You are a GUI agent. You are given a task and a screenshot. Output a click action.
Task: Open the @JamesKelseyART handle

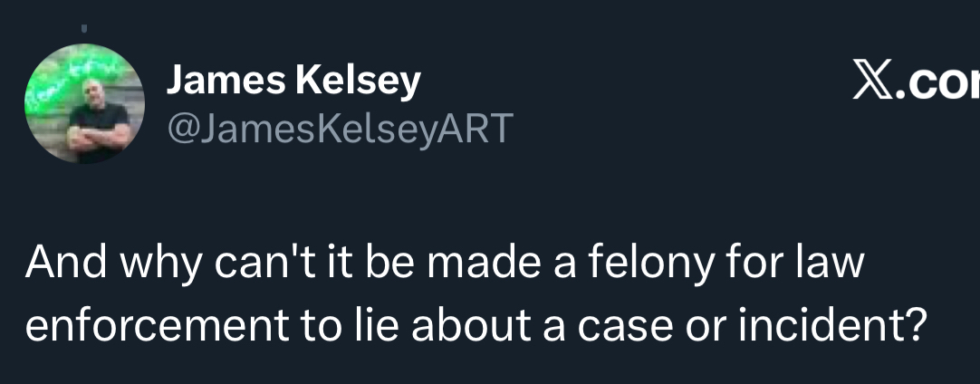click(339, 130)
